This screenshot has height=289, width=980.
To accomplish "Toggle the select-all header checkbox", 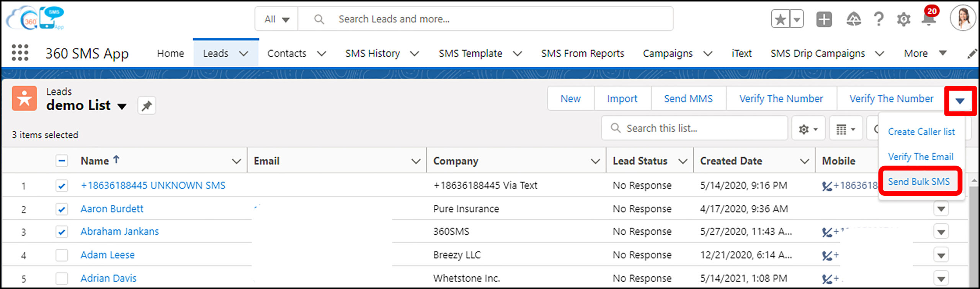I will click(x=62, y=161).
